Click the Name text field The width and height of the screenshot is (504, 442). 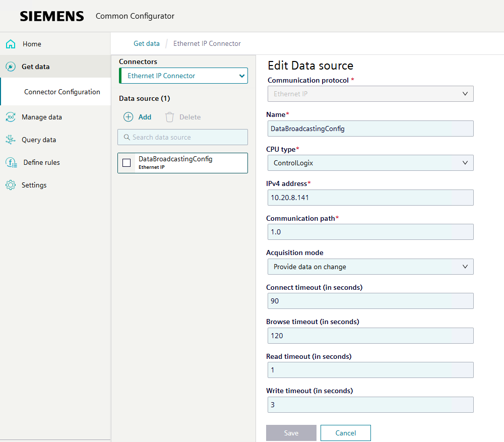[x=370, y=129]
